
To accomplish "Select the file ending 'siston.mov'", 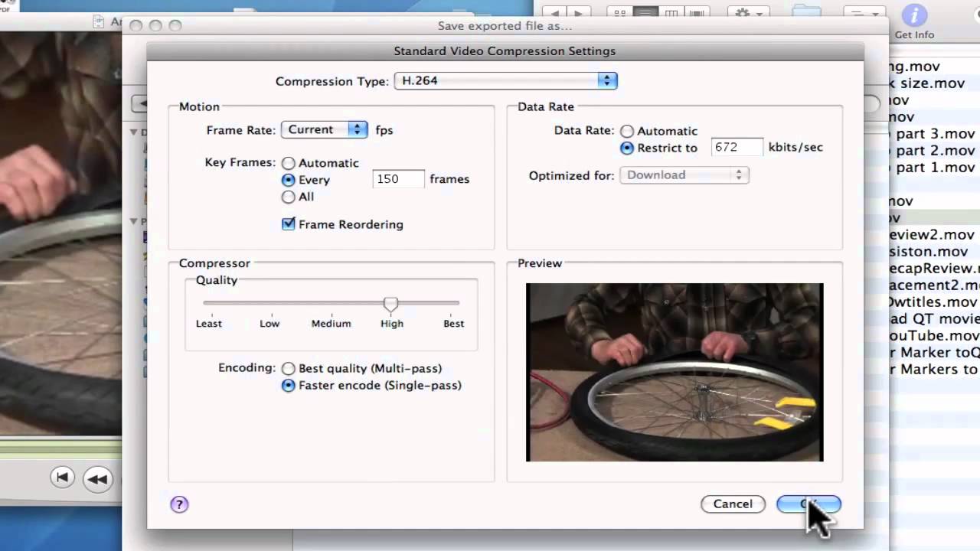I will [x=929, y=252].
